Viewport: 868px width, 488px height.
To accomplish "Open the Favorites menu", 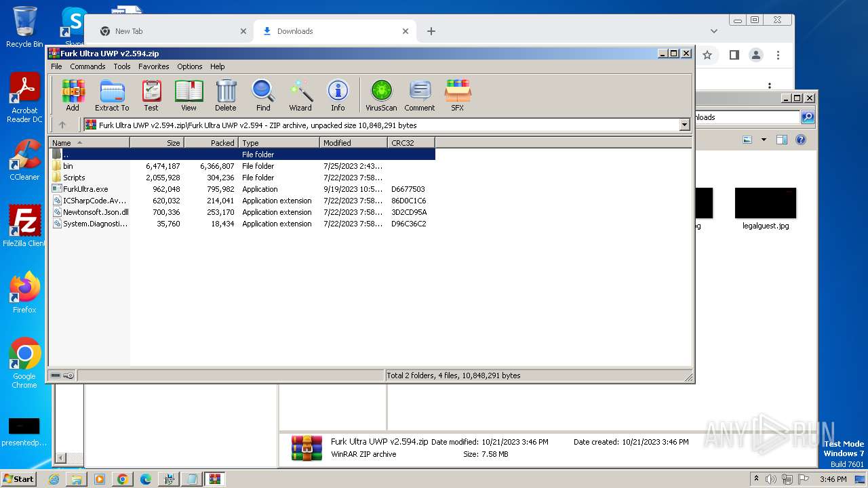I will 154,66.
